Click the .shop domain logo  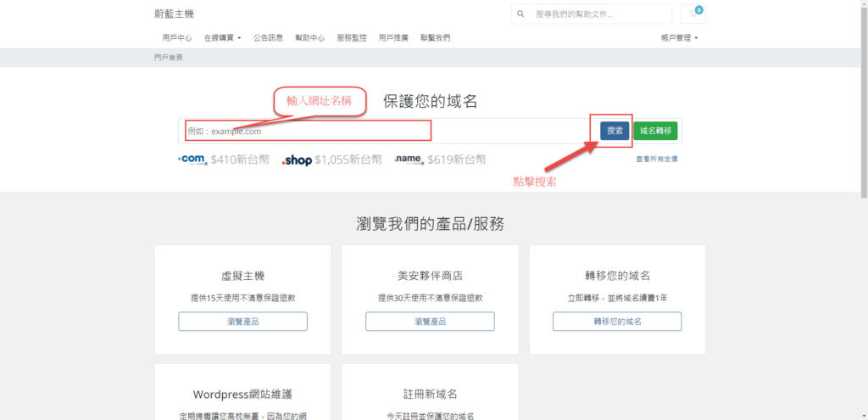tap(297, 160)
